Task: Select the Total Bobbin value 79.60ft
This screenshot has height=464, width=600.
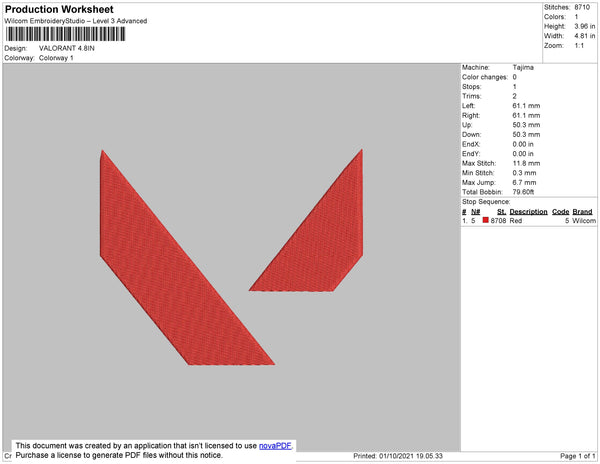Action: [x=523, y=192]
